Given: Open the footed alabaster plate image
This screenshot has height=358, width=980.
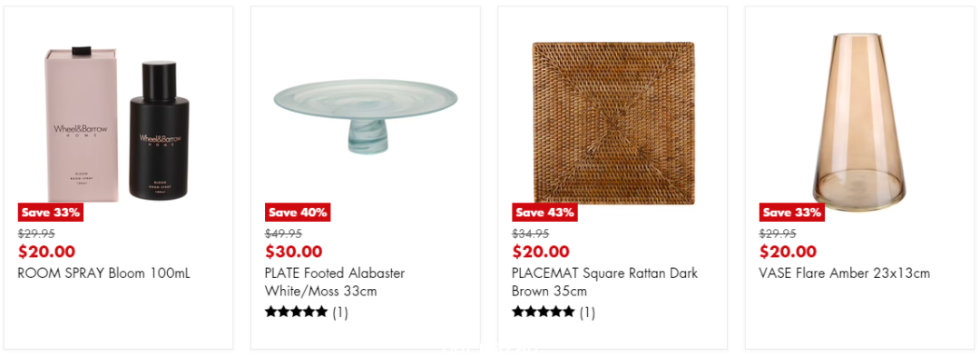Looking at the screenshot, I should (x=365, y=116).
